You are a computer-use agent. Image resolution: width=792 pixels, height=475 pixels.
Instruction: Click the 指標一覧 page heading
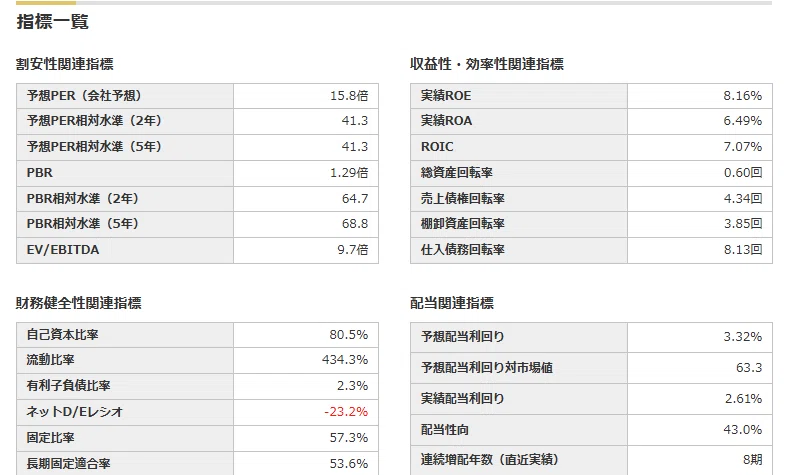(53, 22)
